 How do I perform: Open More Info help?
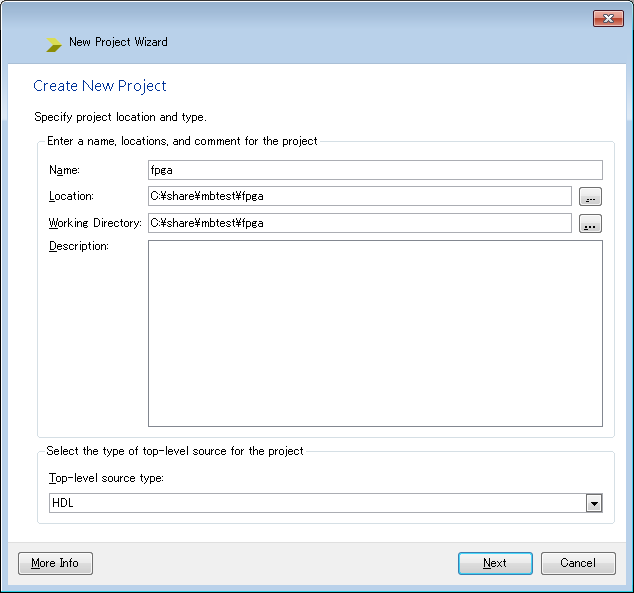[x=55, y=563]
